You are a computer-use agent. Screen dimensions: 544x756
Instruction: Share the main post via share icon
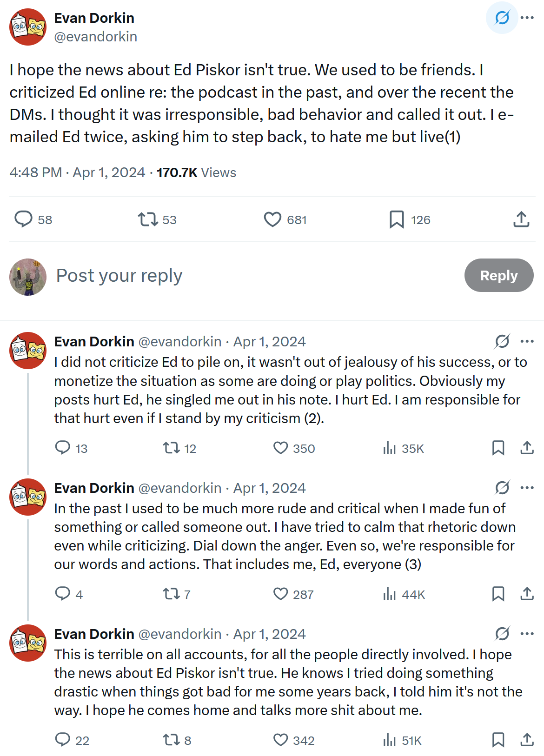[521, 219]
